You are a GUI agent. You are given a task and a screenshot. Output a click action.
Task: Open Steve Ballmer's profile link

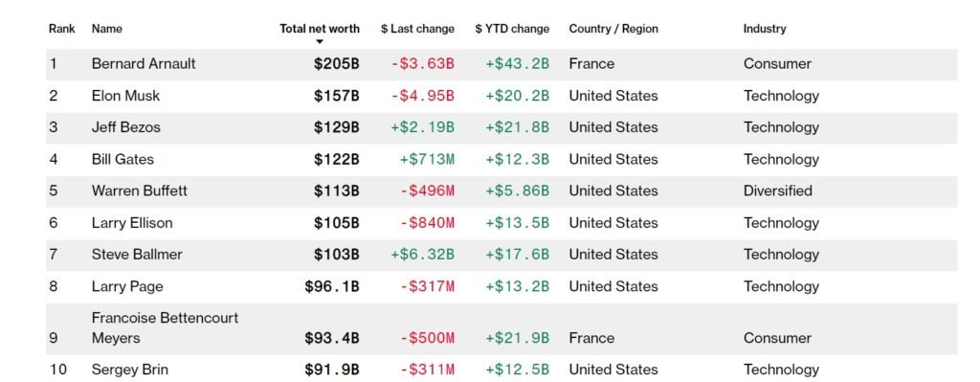[x=137, y=255]
